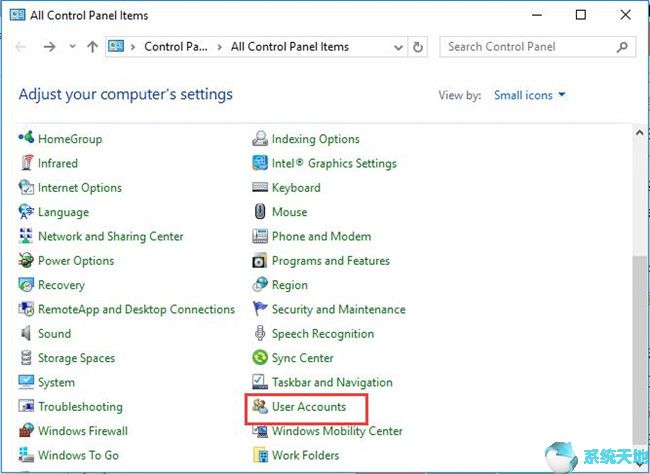Click the Power Options icon
Image resolution: width=650 pixels, height=474 pixels.
pyautogui.click(x=26, y=260)
